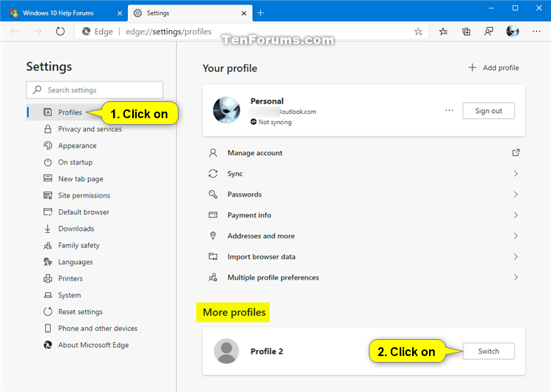Screen dimensions: 551x392
Task: Click the System laptop icon
Action: 48,295
